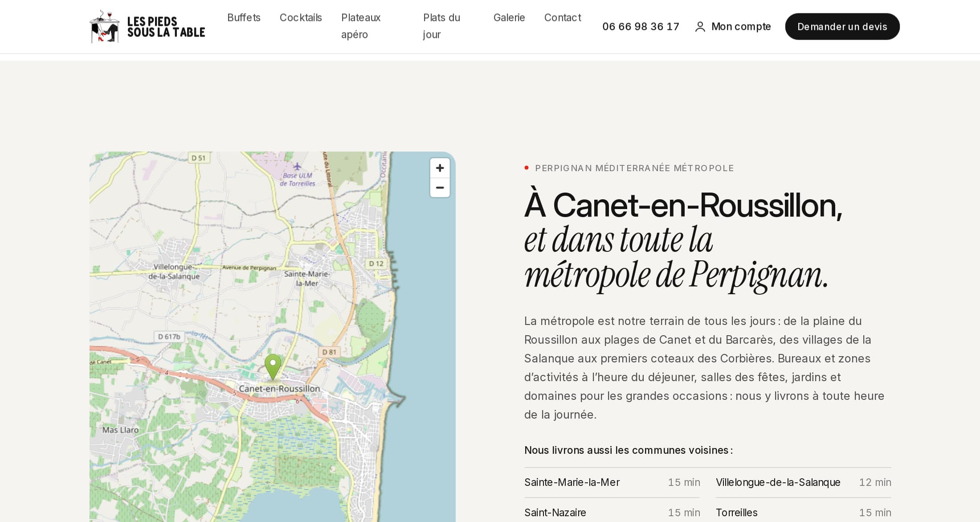The height and width of the screenshot is (522, 980).
Task: Click the D 617b road marker on map
Action: pos(169,337)
